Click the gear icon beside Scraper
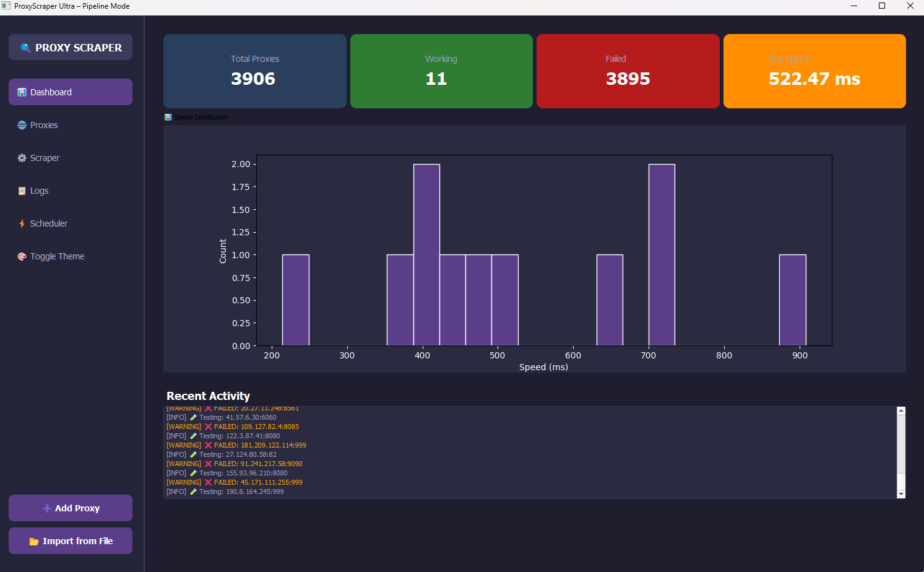 22,158
